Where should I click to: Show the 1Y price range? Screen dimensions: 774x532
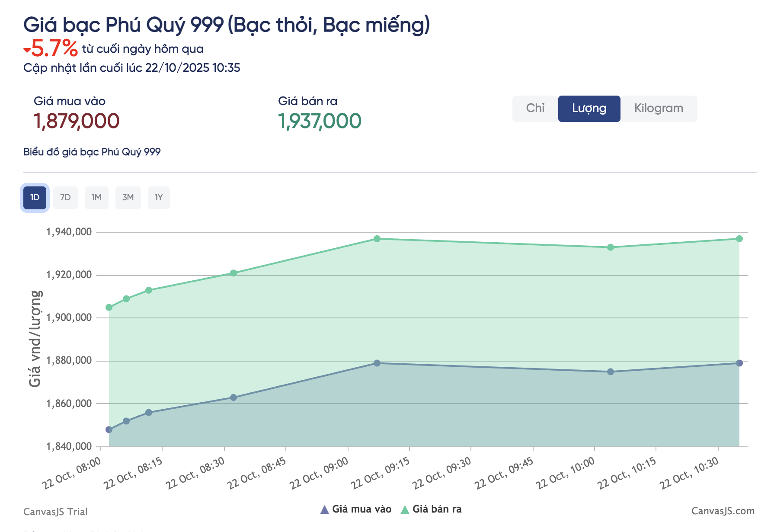(x=159, y=198)
